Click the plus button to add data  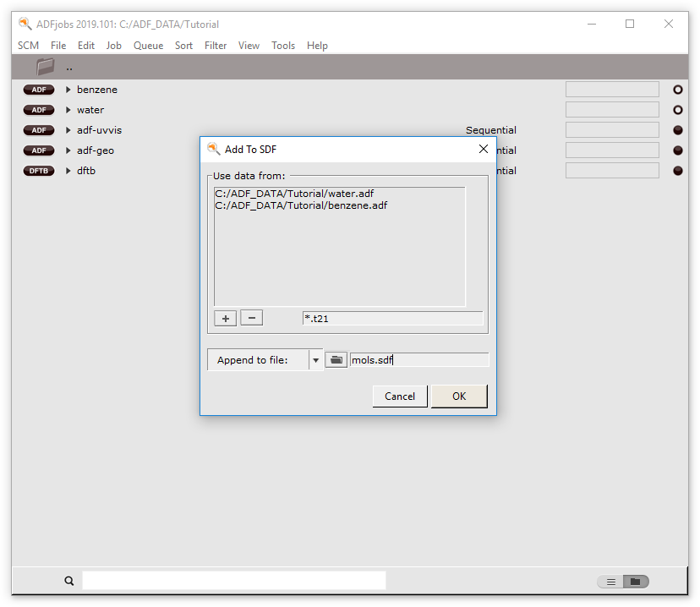point(225,318)
